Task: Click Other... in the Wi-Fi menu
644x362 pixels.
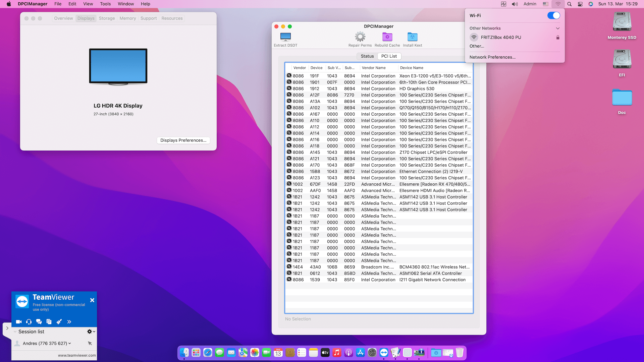Action: click(x=477, y=46)
